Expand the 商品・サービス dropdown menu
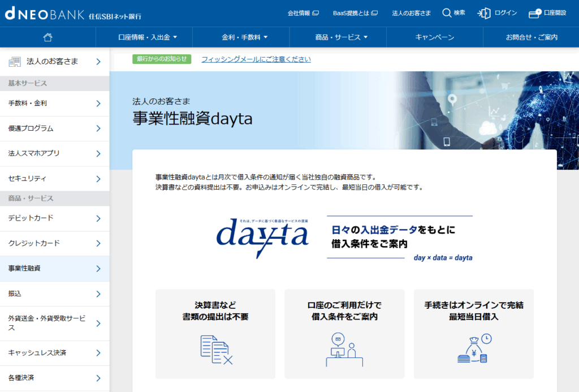The width and height of the screenshot is (579, 392). [x=341, y=37]
